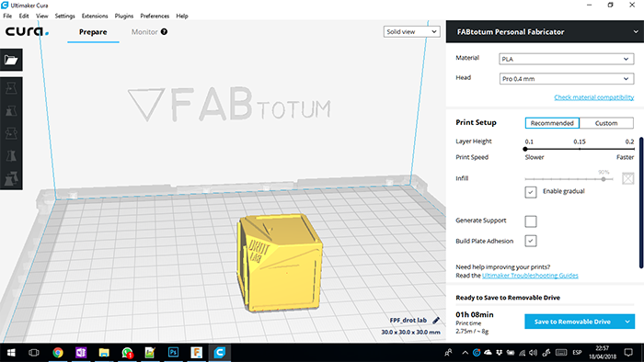This screenshot has height=362, width=644.
Task: Open the Head Pro 0.4 mm dropdown
Action: pos(567,79)
